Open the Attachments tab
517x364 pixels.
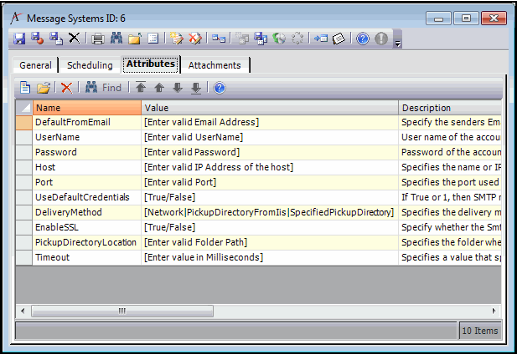[x=214, y=65]
